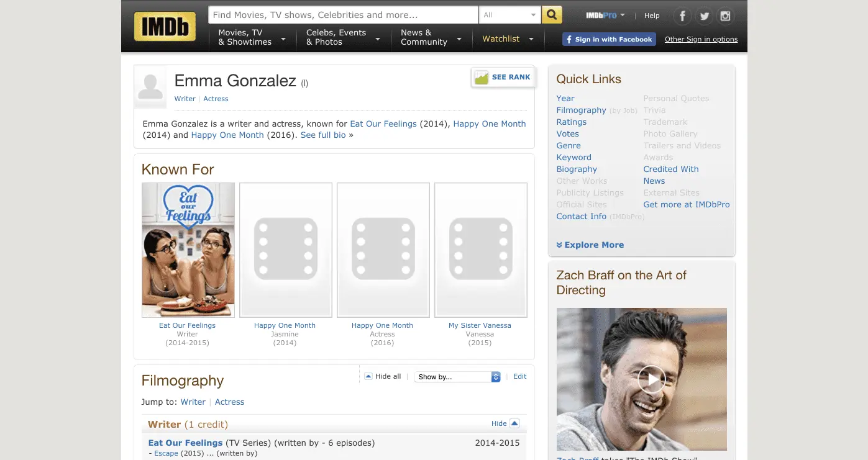This screenshot has height=460, width=868.
Task: Open the Credited With quick link
Action: pyautogui.click(x=671, y=169)
